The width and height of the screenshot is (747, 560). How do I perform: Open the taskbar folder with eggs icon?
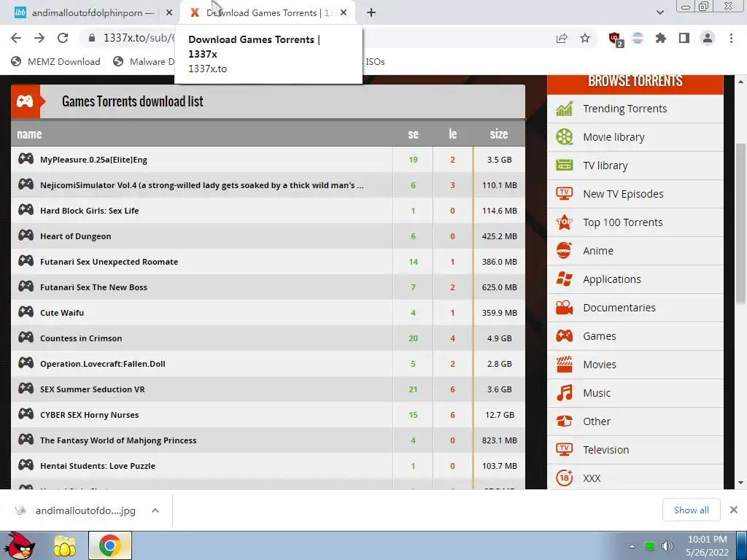point(65,546)
